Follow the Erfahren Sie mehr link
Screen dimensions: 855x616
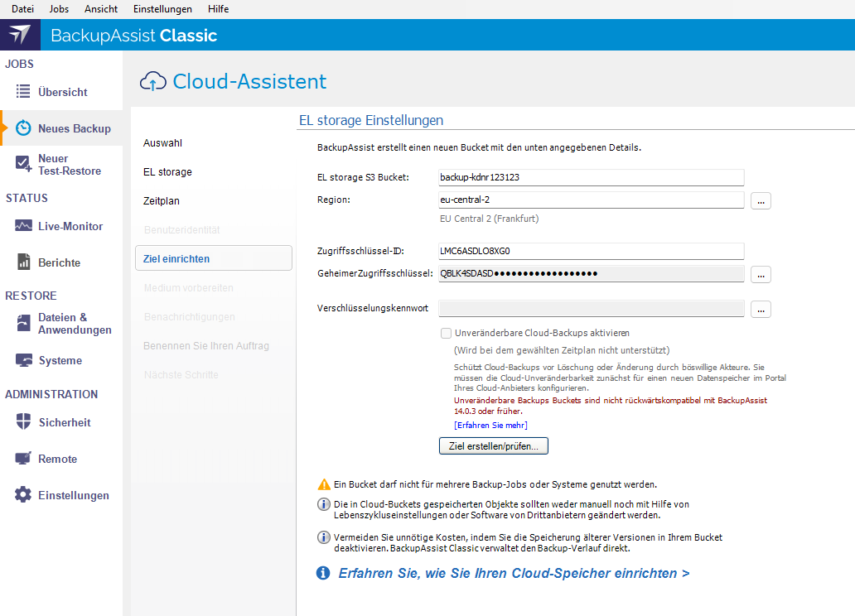pyautogui.click(x=490, y=426)
